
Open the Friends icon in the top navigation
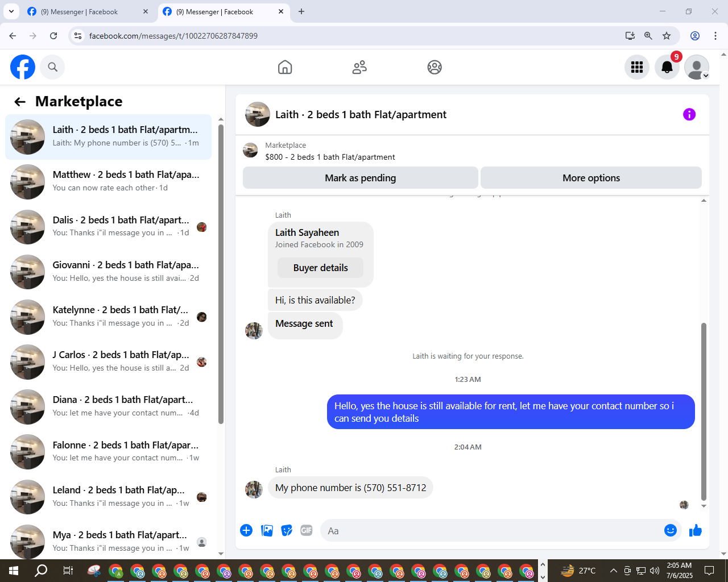[x=359, y=67]
